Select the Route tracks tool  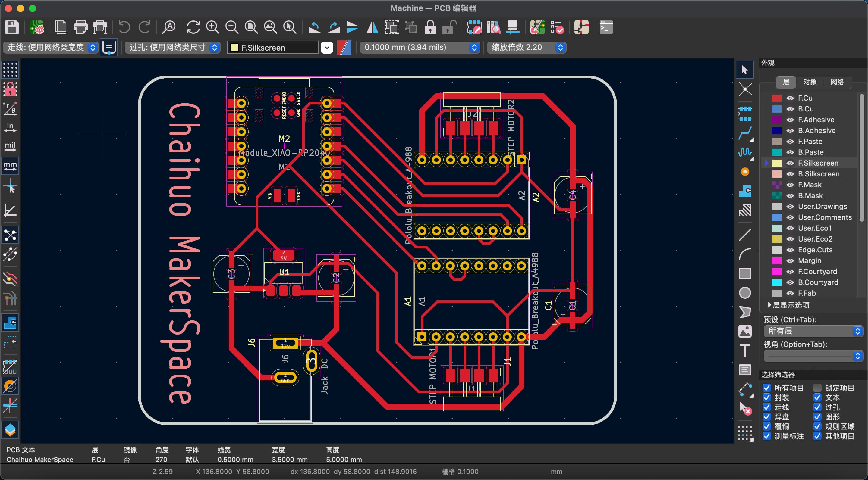point(745,133)
